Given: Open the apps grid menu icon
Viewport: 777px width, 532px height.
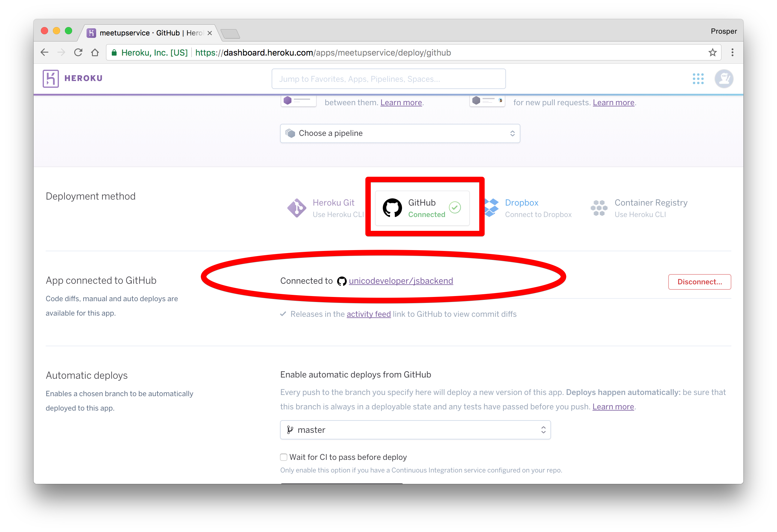Looking at the screenshot, I should (x=698, y=78).
